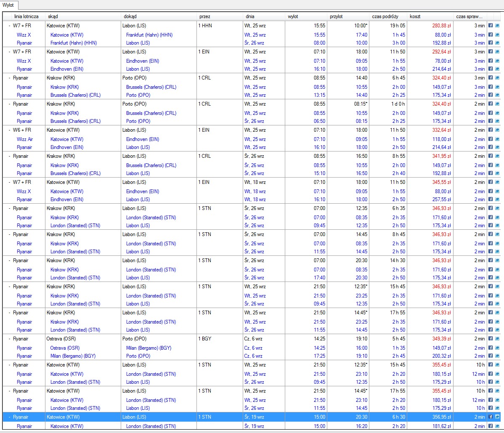The image size is (504, 433).
Task: Collapse the highlighted 19 wrz Ryanair itinerary
Action: 9,417
